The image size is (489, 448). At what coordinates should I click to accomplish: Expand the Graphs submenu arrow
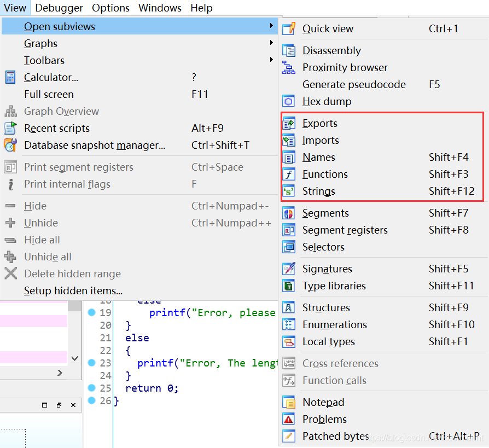[x=271, y=43]
